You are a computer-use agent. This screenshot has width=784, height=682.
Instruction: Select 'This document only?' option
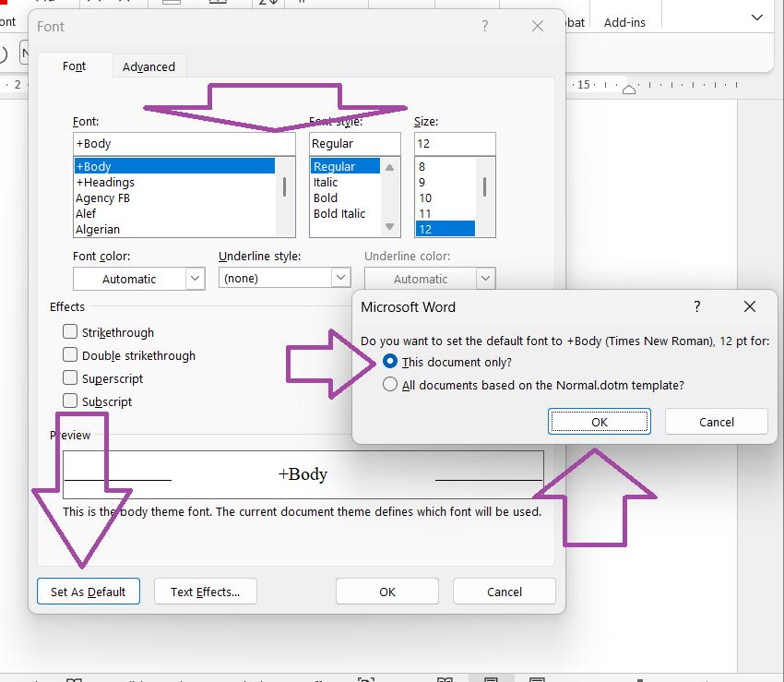pyautogui.click(x=390, y=361)
